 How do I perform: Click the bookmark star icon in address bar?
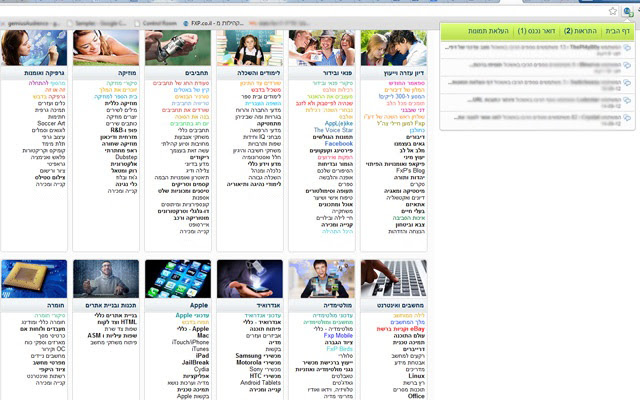tap(613, 11)
